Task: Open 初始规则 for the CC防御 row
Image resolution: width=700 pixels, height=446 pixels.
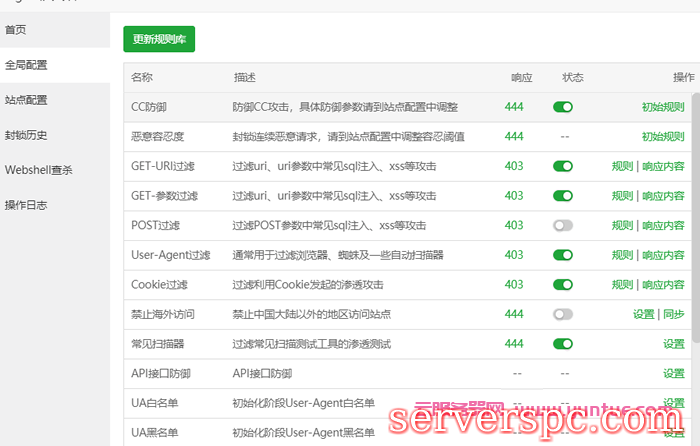Action: (x=662, y=107)
